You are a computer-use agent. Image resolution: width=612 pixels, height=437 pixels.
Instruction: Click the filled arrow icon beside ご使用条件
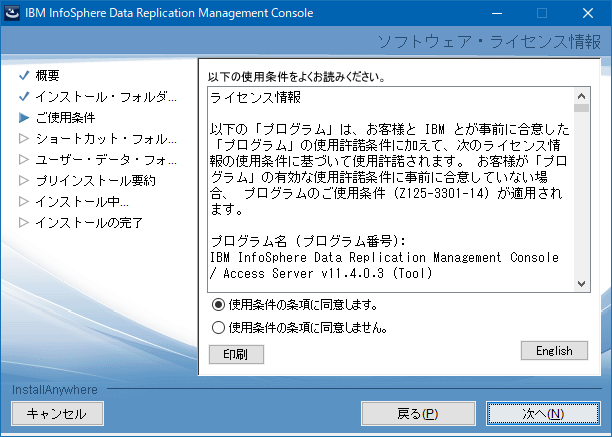24,117
